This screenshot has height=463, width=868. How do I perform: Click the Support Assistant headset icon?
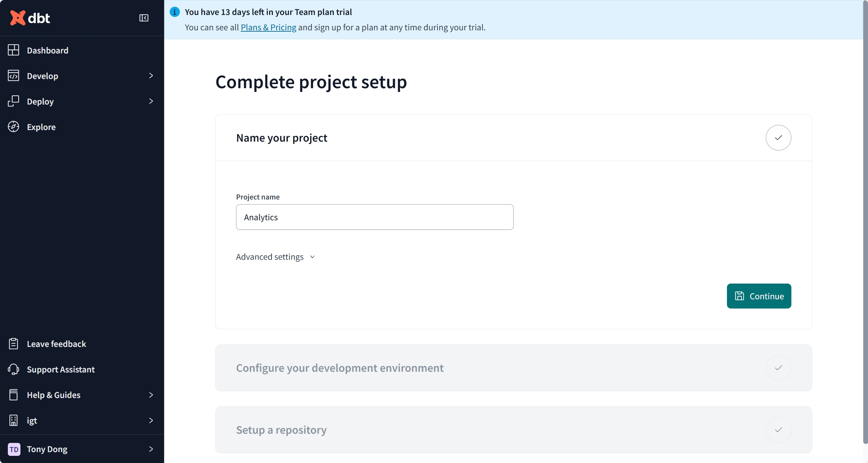pyautogui.click(x=13, y=369)
